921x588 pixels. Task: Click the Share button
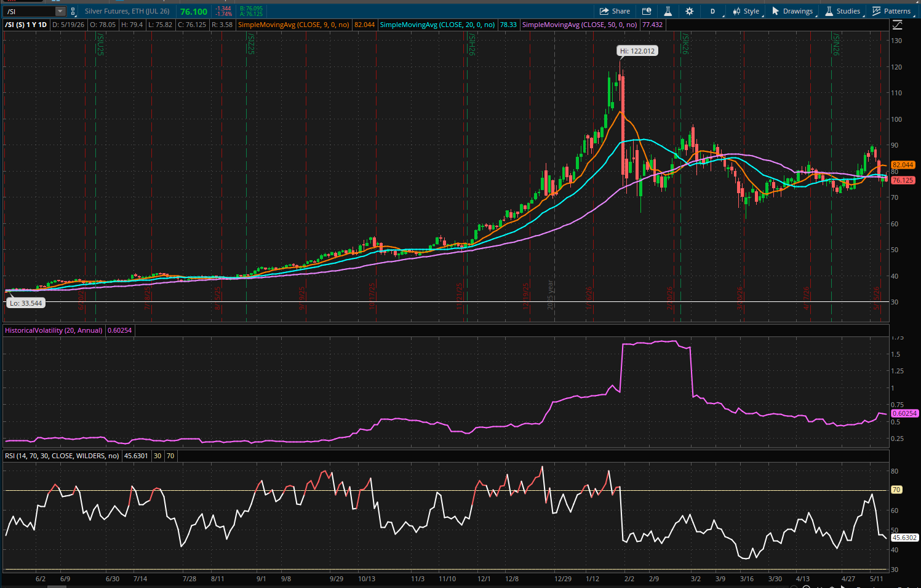pos(615,11)
